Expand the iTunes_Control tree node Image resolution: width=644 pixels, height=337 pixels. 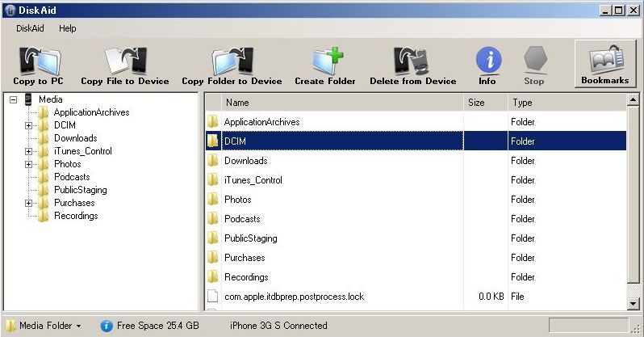coord(28,151)
